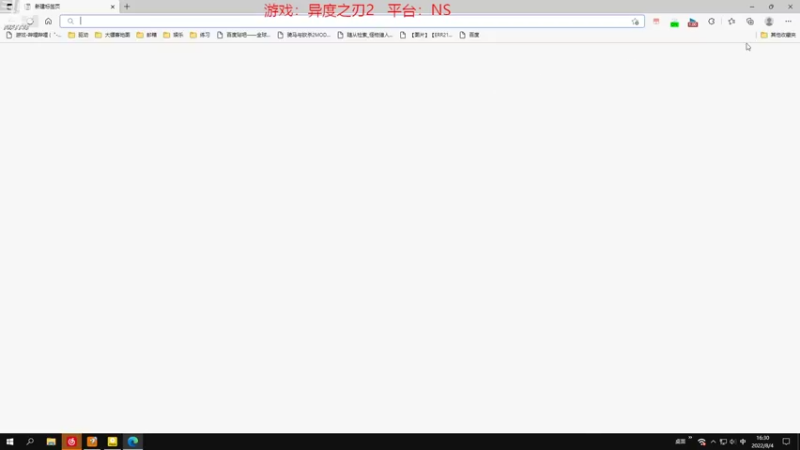Viewport: 800px width, 450px height.
Task: Open the red music app on taskbar
Action: coord(71,442)
